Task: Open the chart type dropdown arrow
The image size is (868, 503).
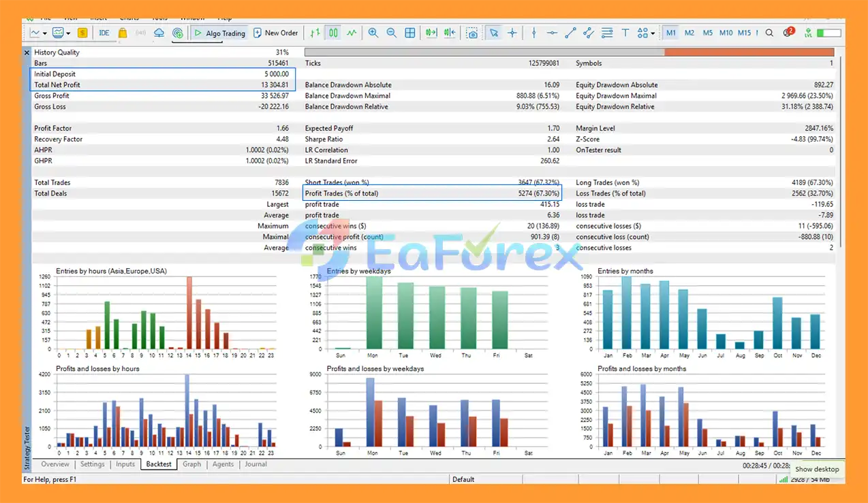Action: [x=45, y=33]
